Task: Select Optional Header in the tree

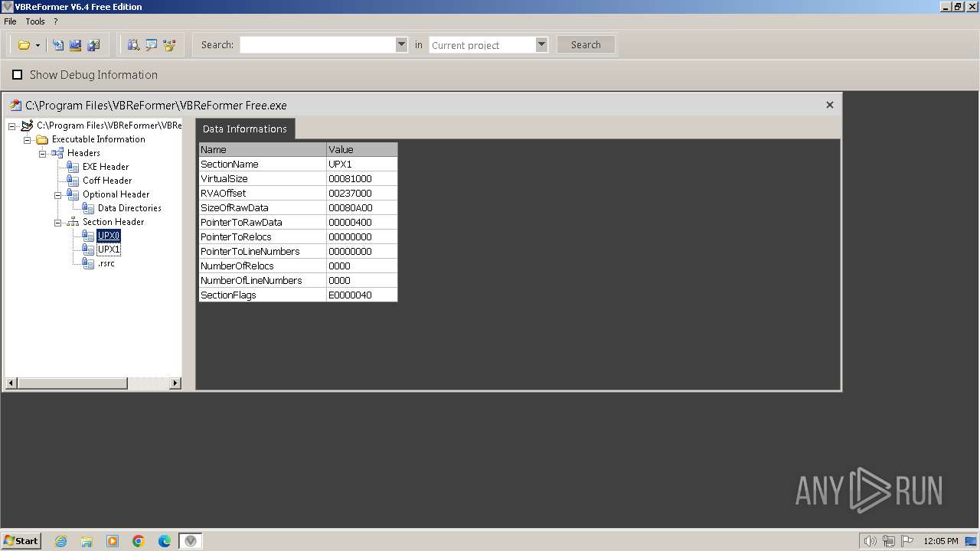Action: (116, 194)
